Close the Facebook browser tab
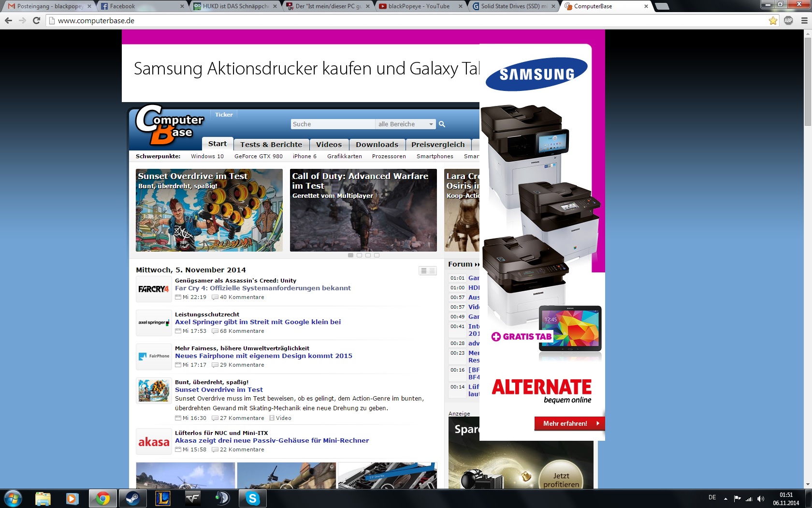 (x=182, y=6)
